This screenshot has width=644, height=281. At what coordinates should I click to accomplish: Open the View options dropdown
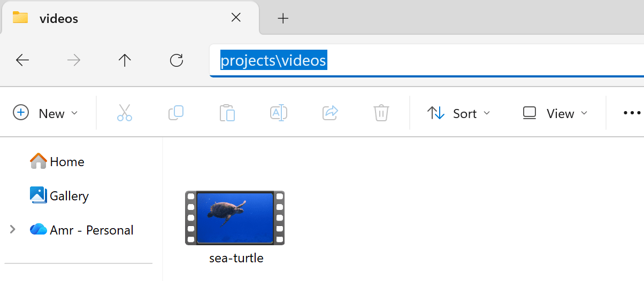click(x=555, y=113)
